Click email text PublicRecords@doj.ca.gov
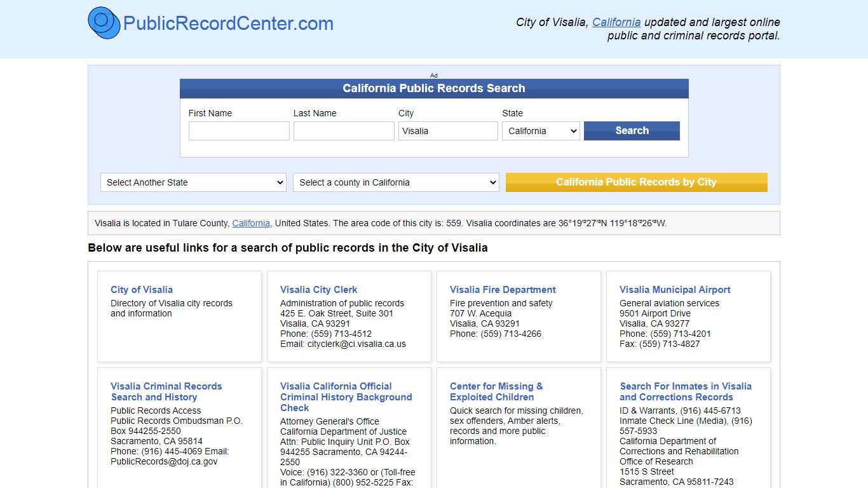Viewport: 868px width, 488px height. (164, 461)
